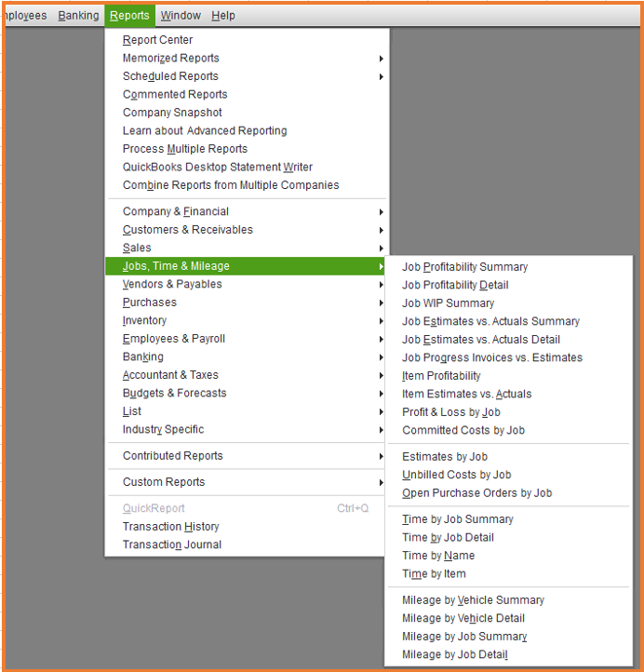The width and height of the screenshot is (644, 672).
Task: Open Custom Reports submenu
Action: pos(247,482)
